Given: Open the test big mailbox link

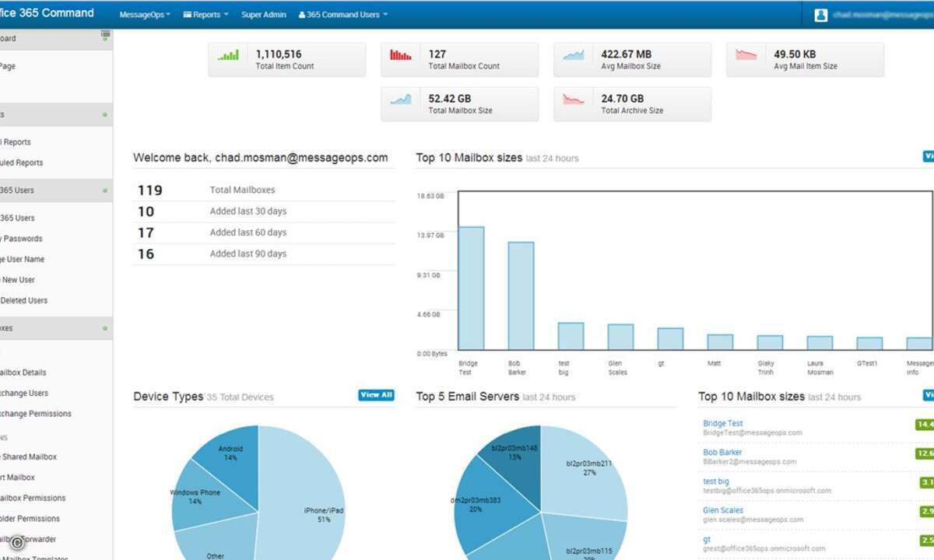Looking at the screenshot, I should [x=716, y=481].
